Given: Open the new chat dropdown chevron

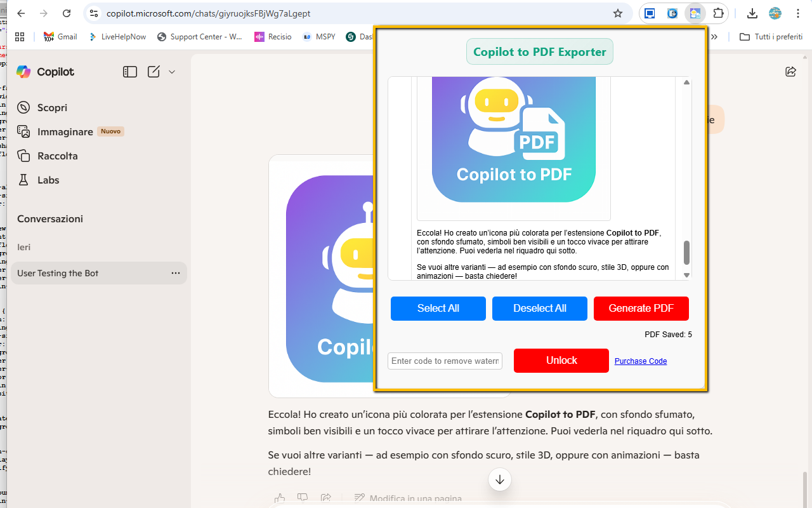Looking at the screenshot, I should coord(171,72).
